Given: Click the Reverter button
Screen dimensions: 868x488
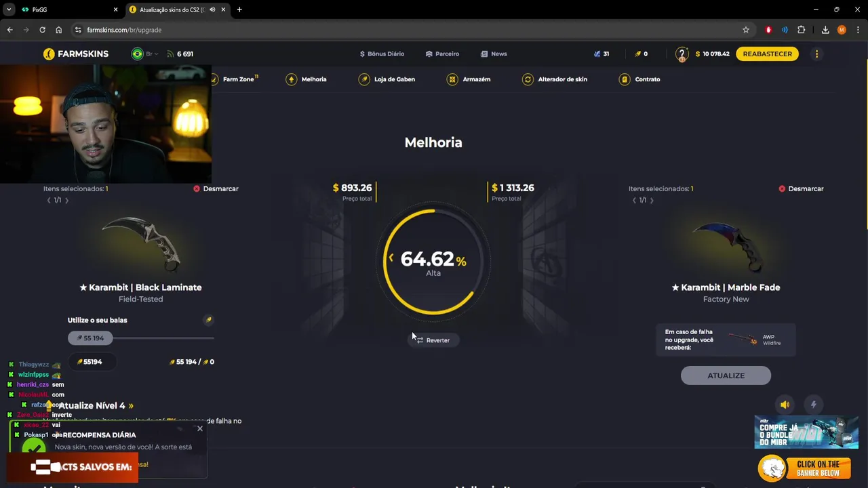Looking at the screenshot, I should tap(433, 340).
